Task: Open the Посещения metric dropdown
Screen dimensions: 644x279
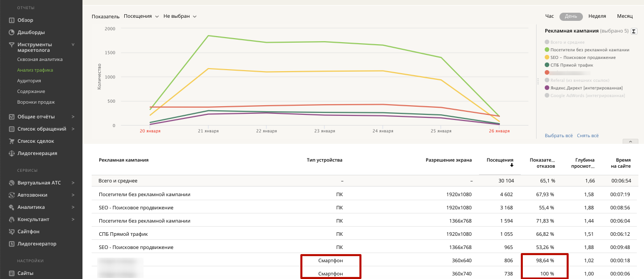Action: (x=141, y=16)
